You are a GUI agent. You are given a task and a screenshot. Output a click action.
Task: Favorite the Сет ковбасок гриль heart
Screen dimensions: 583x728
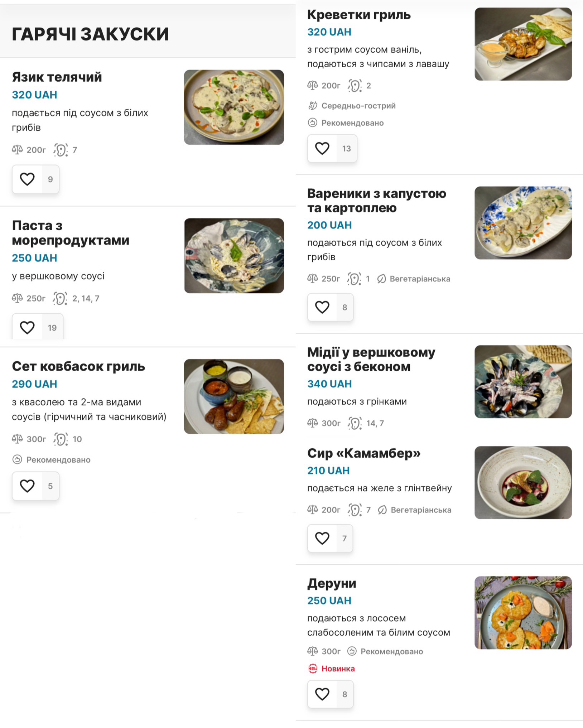[27, 486]
